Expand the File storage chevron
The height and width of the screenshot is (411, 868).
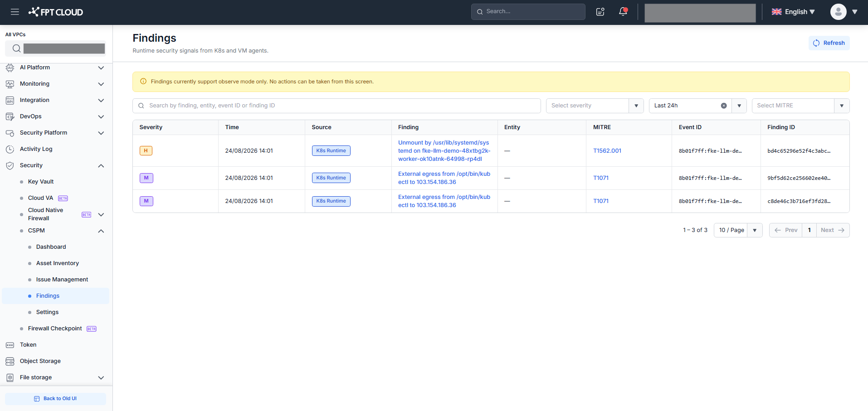click(x=101, y=377)
